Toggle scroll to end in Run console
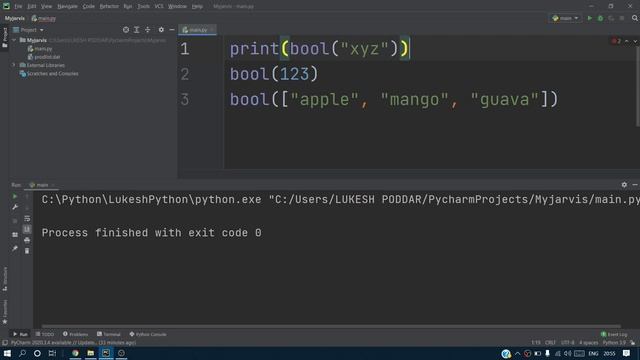This screenshot has height=360, width=640. [x=27, y=229]
